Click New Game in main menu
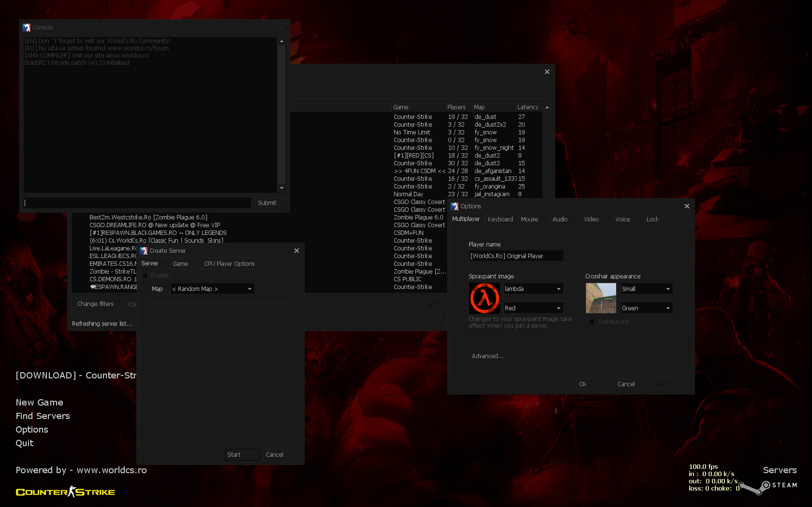This screenshot has width=812, height=507. tap(39, 403)
